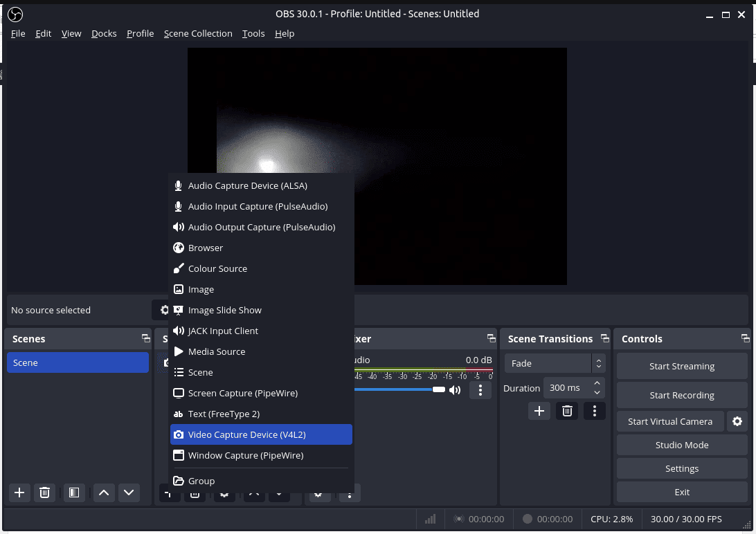Viewport: 756px width, 534px height.
Task: Open the Scene Collection menu
Action: pos(198,33)
